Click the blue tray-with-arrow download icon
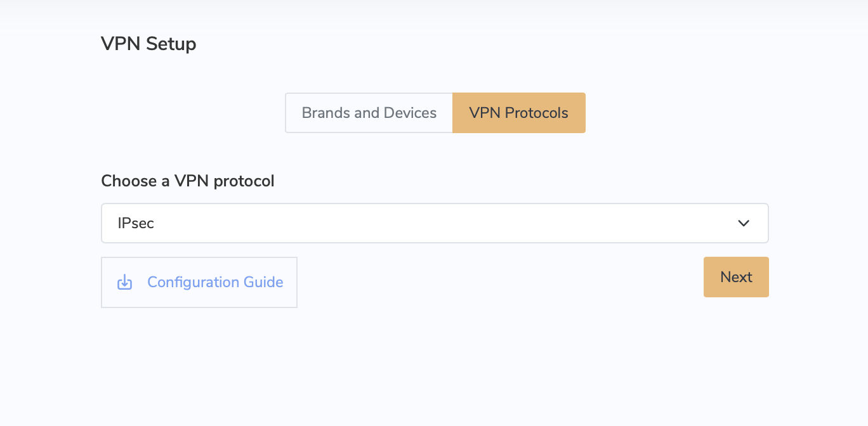Screen dimensions: 868x426 click(x=125, y=283)
